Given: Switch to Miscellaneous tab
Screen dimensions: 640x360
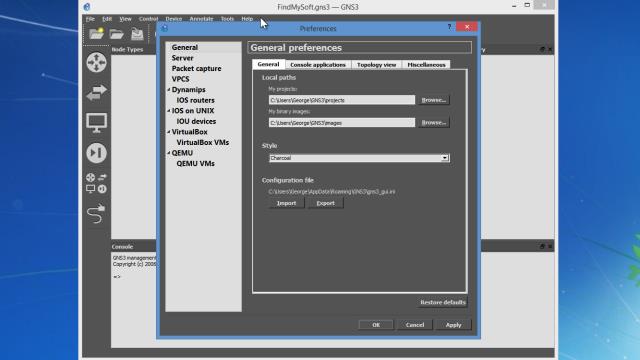Looking at the screenshot, I should point(426,64).
